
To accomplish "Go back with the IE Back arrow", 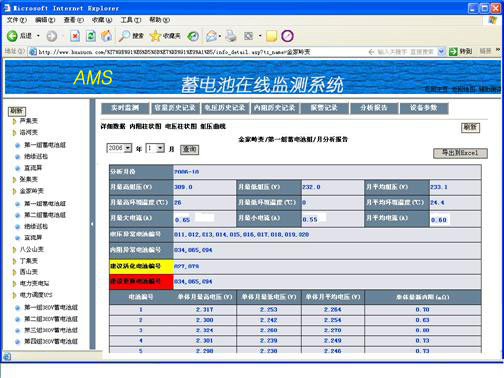I will (x=12, y=36).
